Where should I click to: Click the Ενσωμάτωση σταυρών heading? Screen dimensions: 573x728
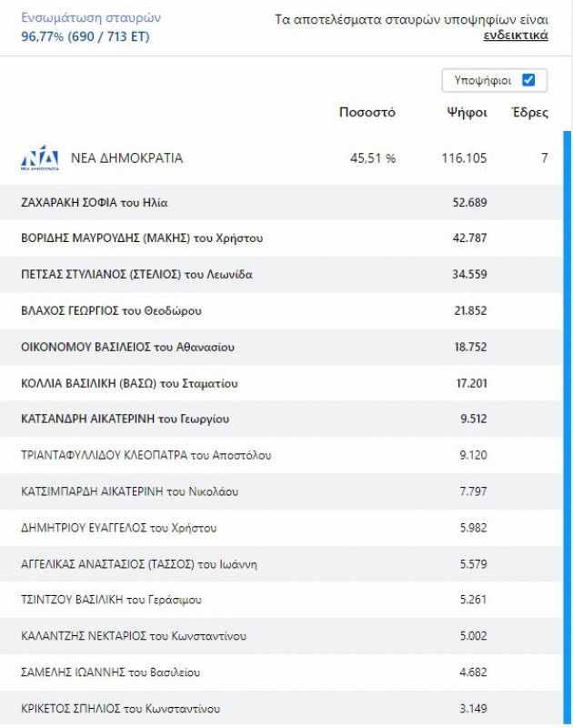click(x=91, y=18)
